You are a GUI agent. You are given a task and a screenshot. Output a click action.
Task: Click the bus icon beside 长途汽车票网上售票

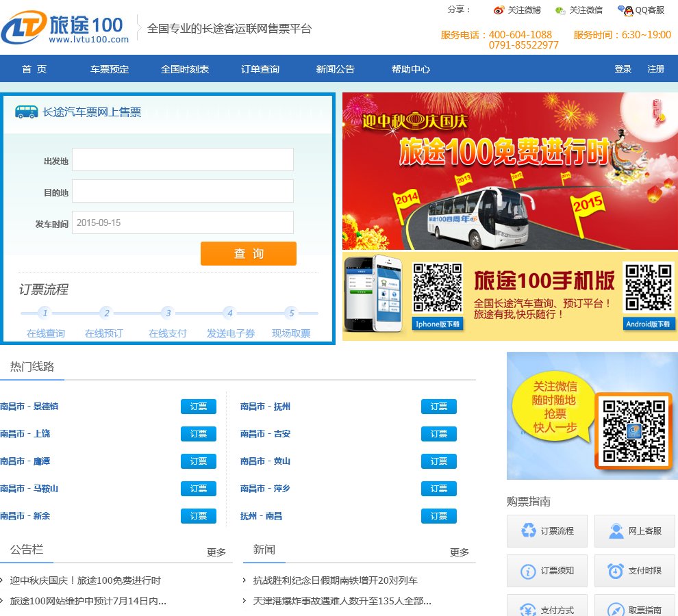pyautogui.click(x=27, y=112)
